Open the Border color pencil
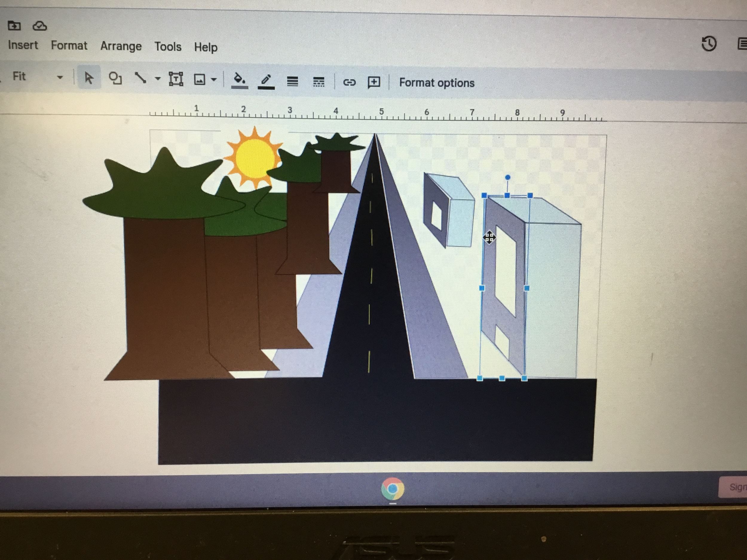The width and height of the screenshot is (747, 560). point(266,80)
